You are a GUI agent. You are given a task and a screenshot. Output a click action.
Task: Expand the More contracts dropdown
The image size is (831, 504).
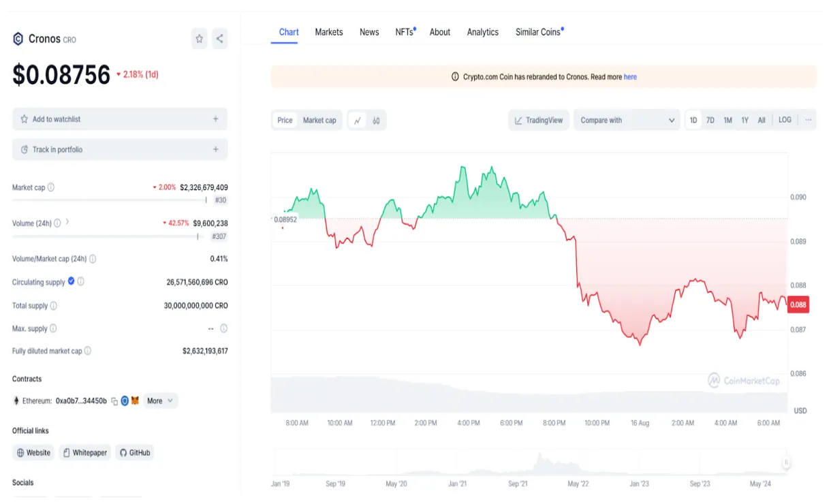[x=158, y=400]
